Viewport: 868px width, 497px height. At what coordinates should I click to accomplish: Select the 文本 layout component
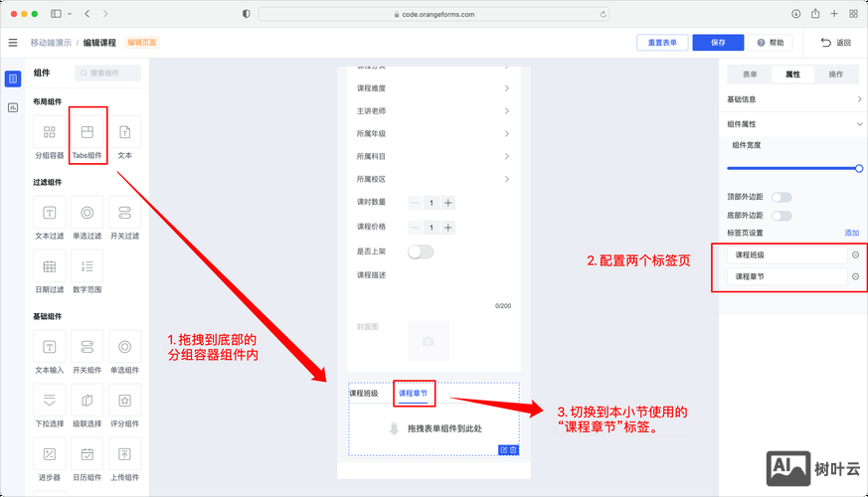pyautogui.click(x=124, y=138)
